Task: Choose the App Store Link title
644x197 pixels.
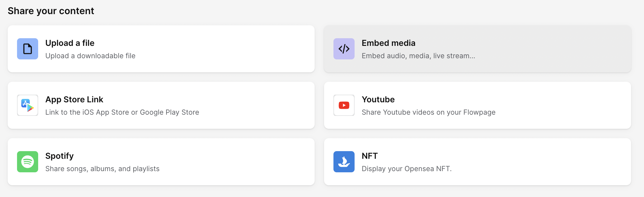Action: coord(74,99)
